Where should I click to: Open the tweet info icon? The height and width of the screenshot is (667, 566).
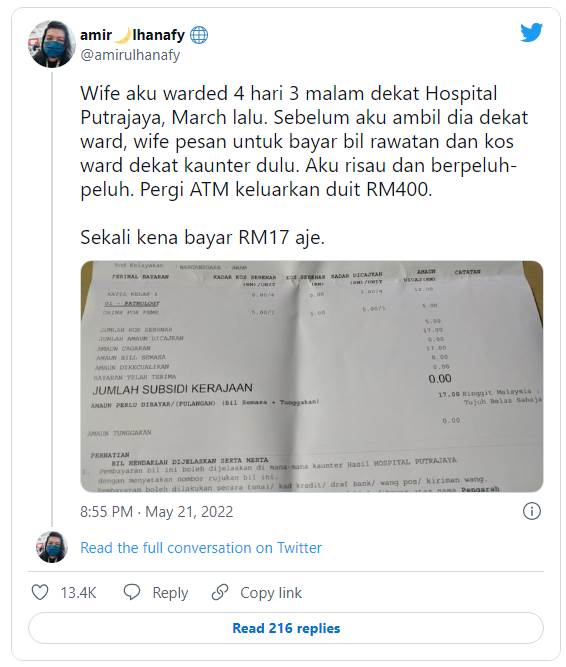[x=532, y=511]
